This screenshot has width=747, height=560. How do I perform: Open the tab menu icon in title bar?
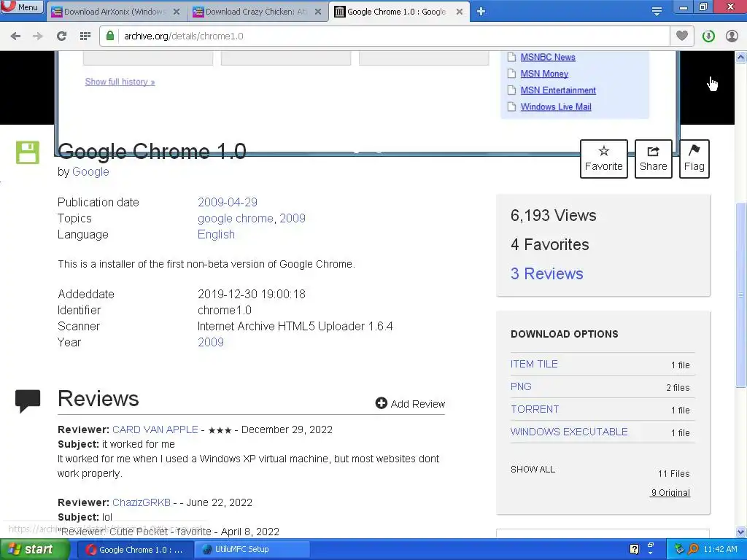[657, 12]
